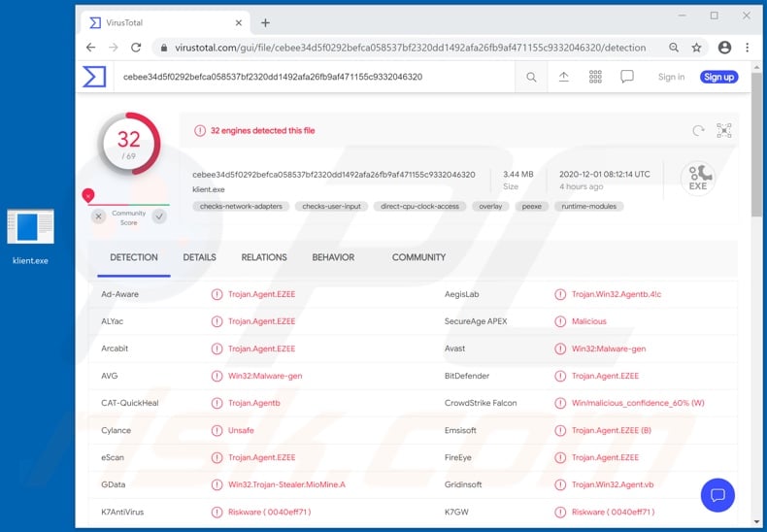Click the Emsisoft Trojan.Agent.EZEE (B) result

click(611, 431)
